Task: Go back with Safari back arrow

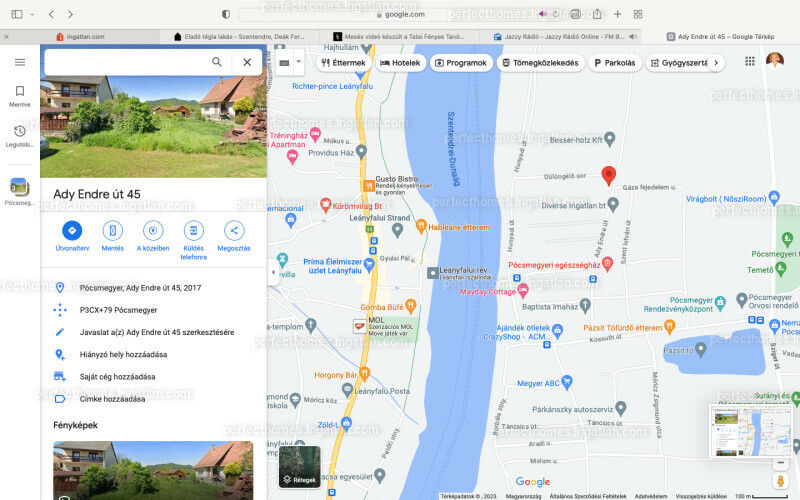Action: (51, 14)
